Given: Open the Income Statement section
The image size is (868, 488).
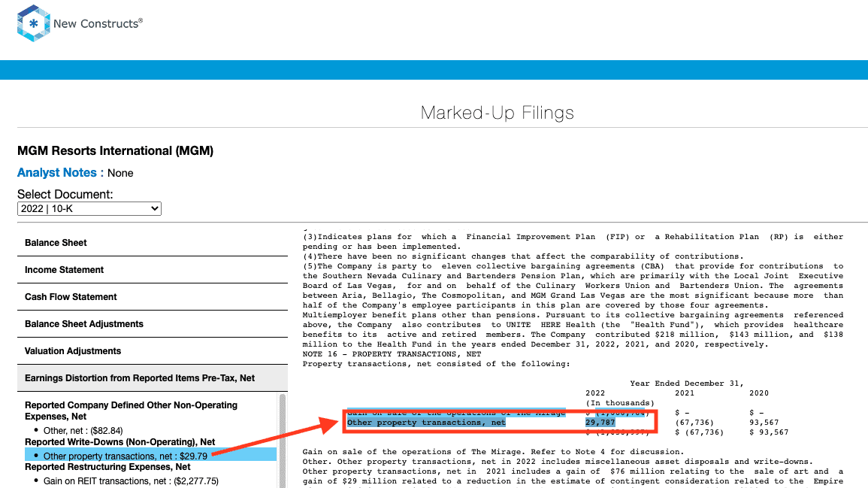Looking at the screenshot, I should pos(153,270).
